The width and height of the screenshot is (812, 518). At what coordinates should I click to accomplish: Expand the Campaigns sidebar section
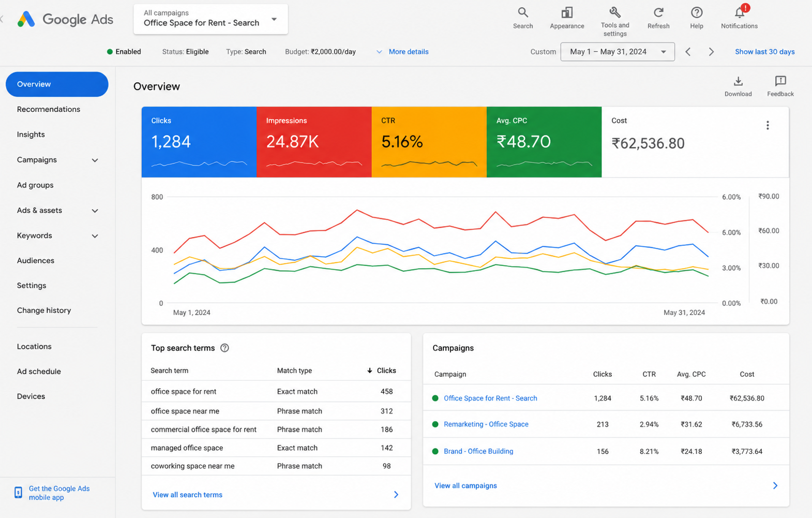(x=95, y=160)
